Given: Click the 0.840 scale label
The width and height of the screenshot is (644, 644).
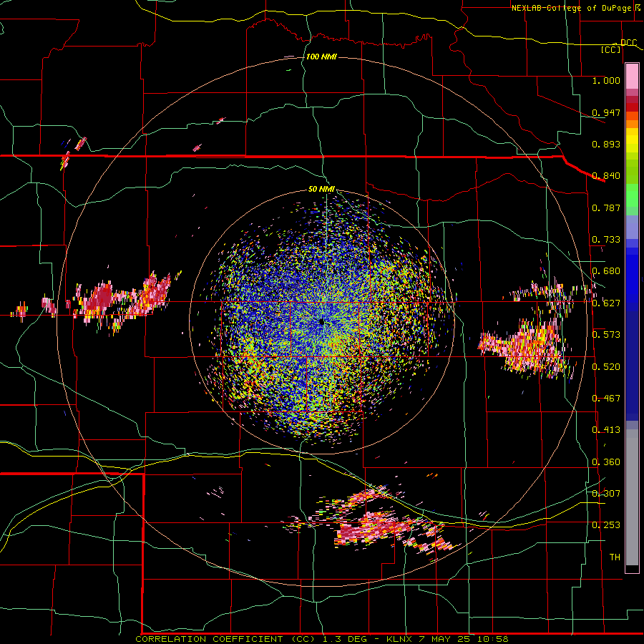Looking at the screenshot, I should click(606, 175).
